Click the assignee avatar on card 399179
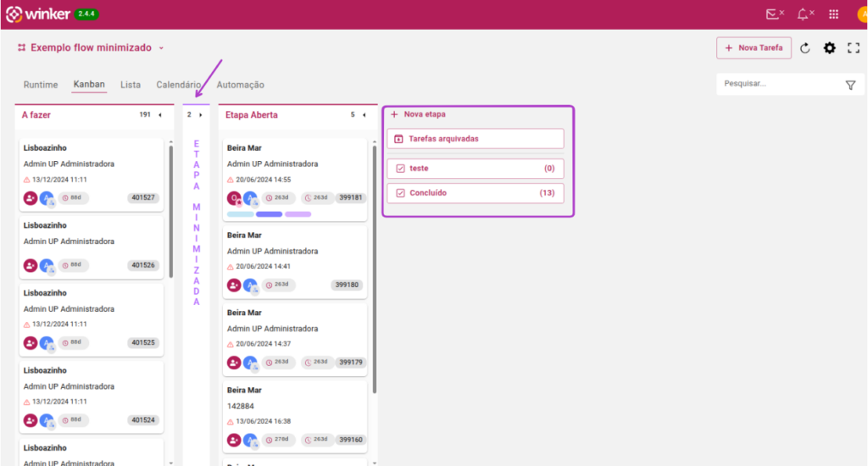 (x=234, y=363)
